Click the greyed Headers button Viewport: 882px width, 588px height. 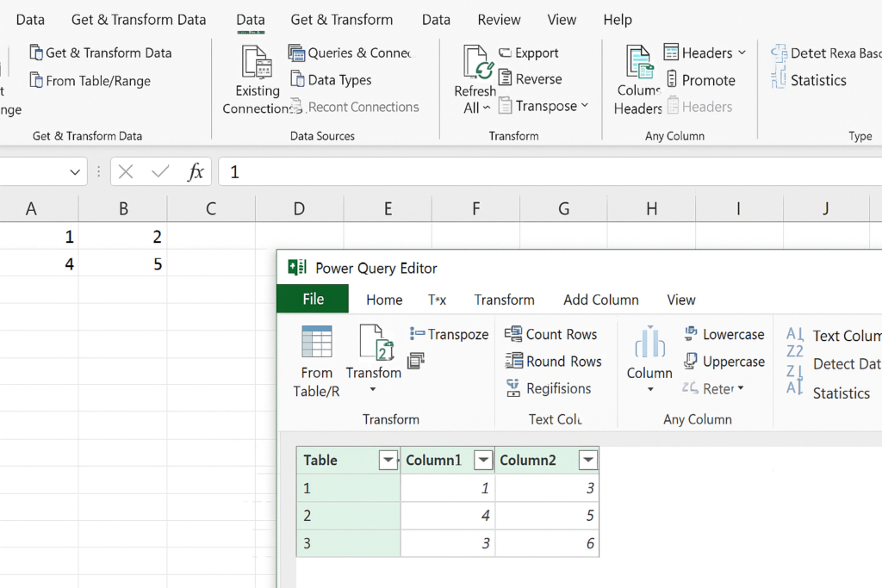pos(699,106)
